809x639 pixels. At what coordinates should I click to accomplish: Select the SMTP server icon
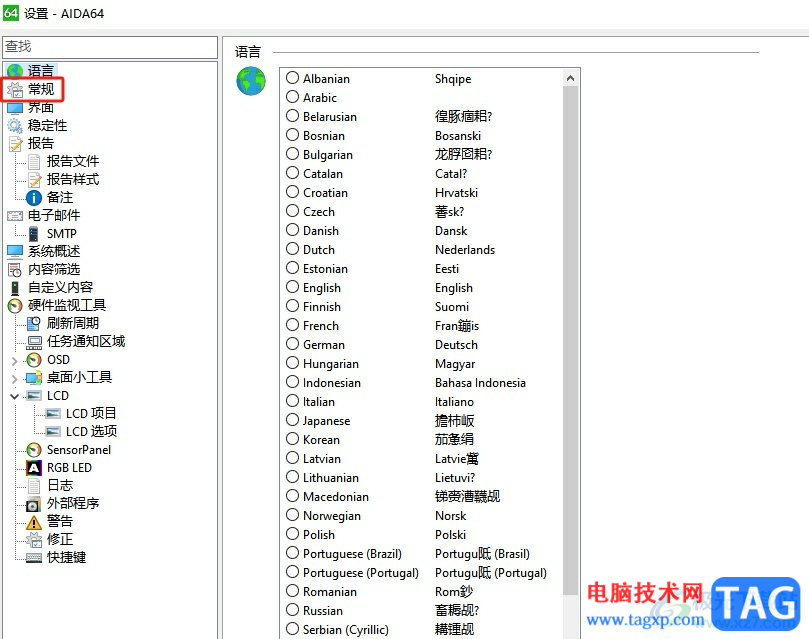pos(34,234)
